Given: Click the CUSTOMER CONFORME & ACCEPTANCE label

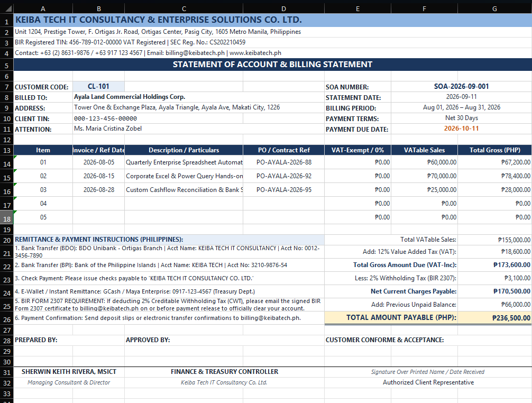Looking at the screenshot, I should pos(385,340).
